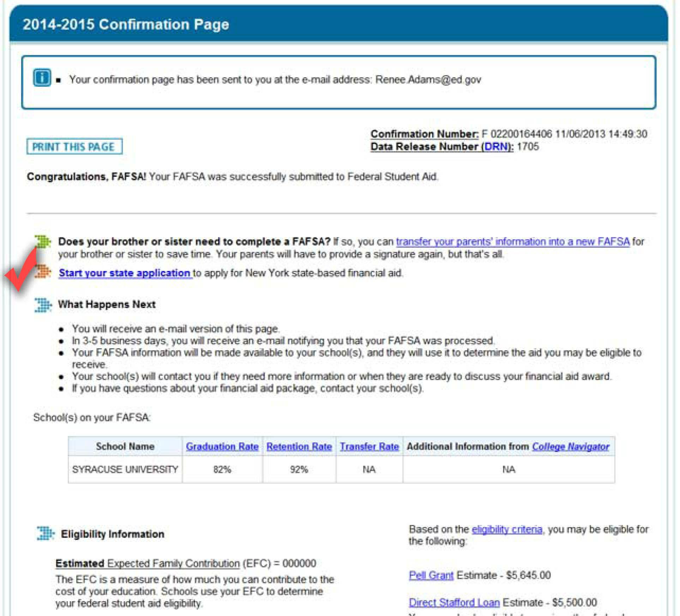This screenshot has height=616, width=680.
Task: Click the blue info icon in notification box
Action: [x=42, y=78]
